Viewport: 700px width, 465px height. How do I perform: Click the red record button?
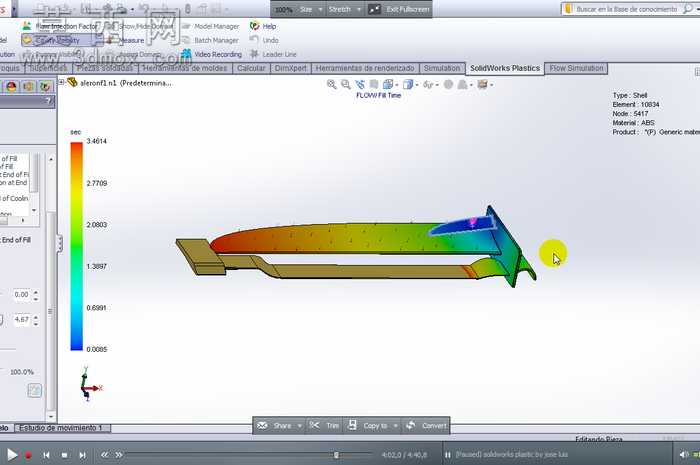(29, 455)
